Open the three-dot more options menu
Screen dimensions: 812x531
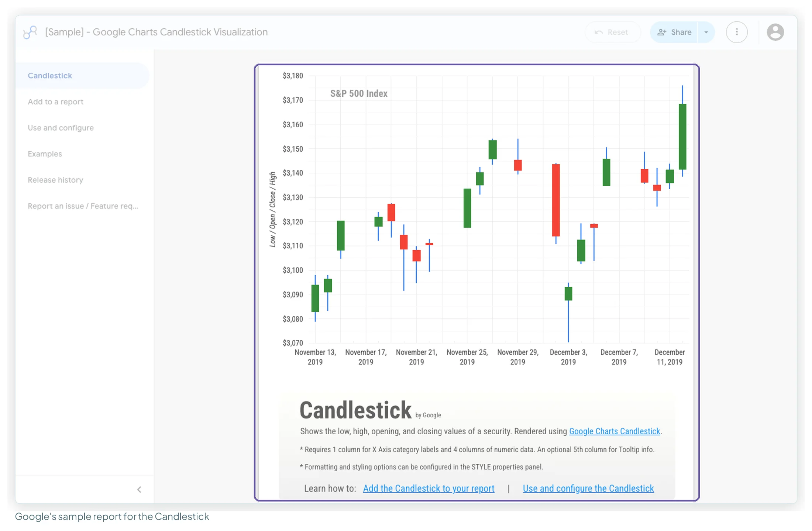737,32
